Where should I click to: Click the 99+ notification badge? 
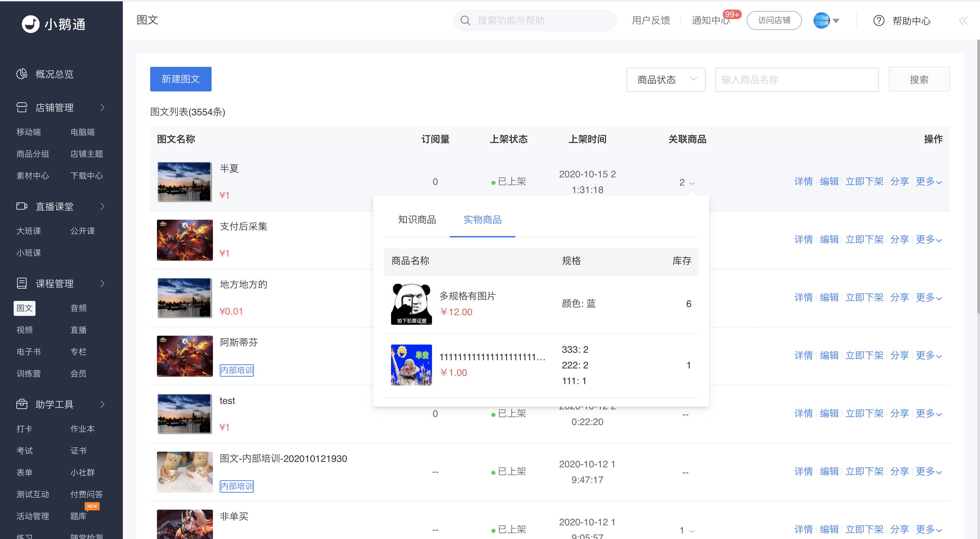point(732,14)
